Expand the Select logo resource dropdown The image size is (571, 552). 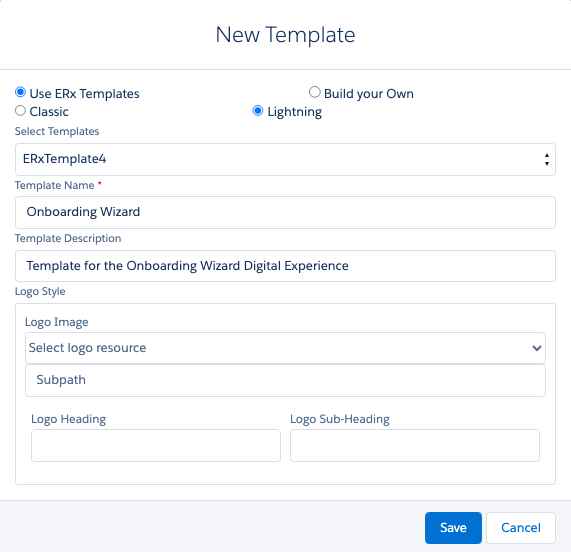click(x=285, y=348)
